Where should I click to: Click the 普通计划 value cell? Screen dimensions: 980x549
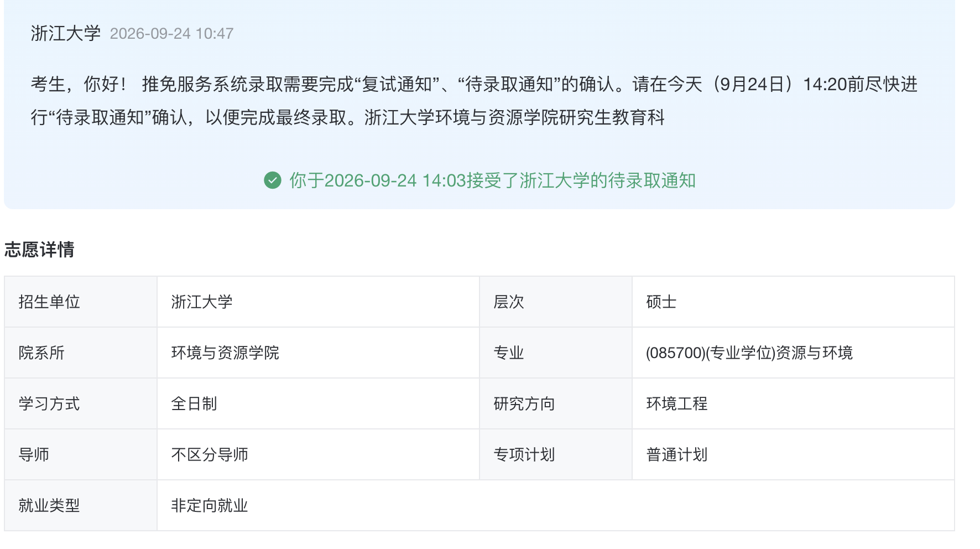793,454
